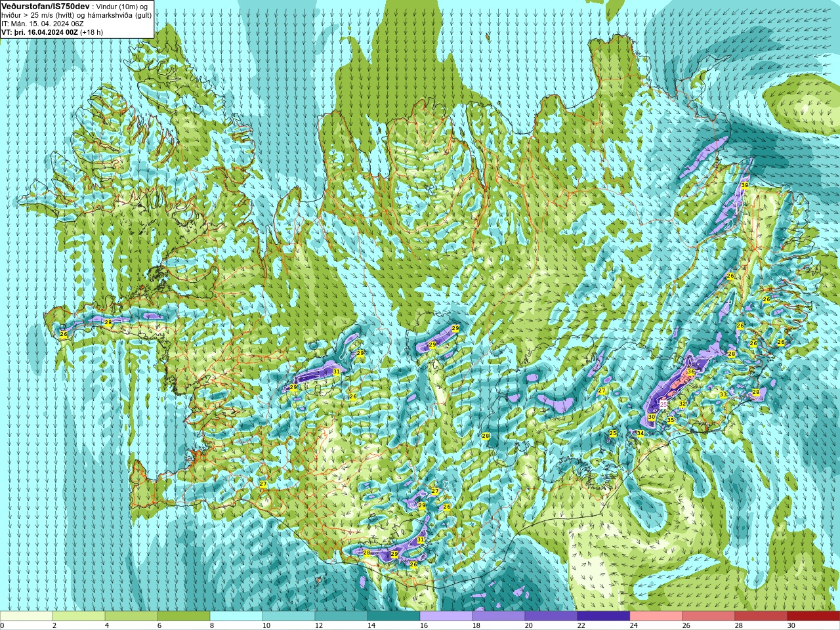The image size is (840, 630).
Task: Click the yellow gust label 32 in the southeast
Action: [682, 404]
